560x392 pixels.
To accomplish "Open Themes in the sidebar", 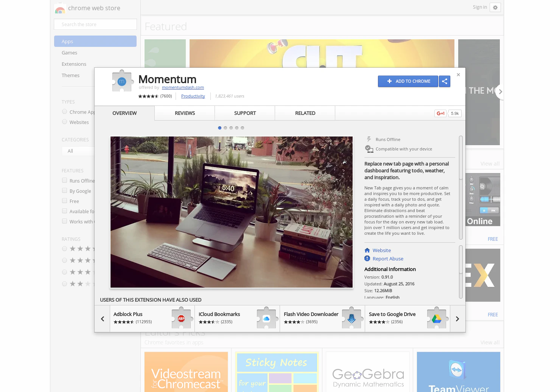I will tap(70, 75).
